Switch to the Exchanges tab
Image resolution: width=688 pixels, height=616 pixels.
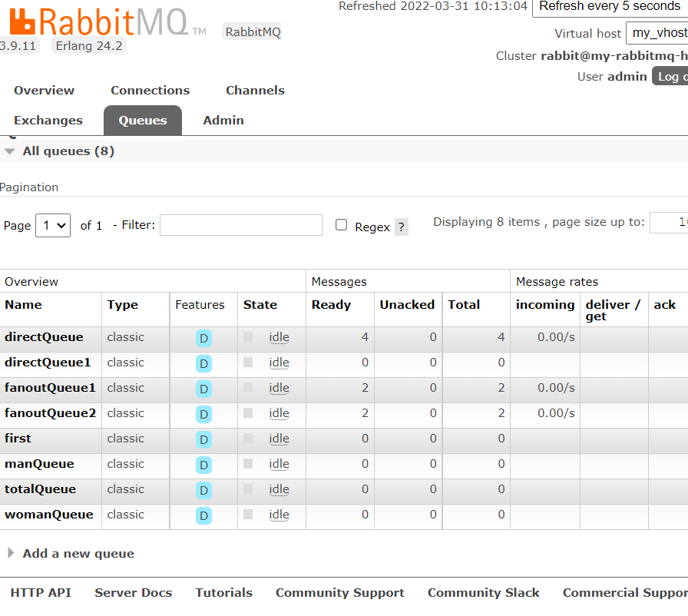(48, 121)
